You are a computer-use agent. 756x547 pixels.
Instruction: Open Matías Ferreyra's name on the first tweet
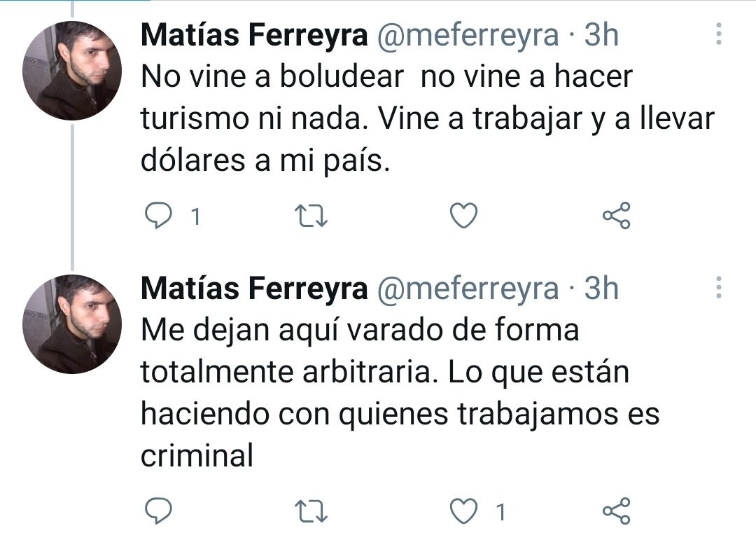(254, 35)
